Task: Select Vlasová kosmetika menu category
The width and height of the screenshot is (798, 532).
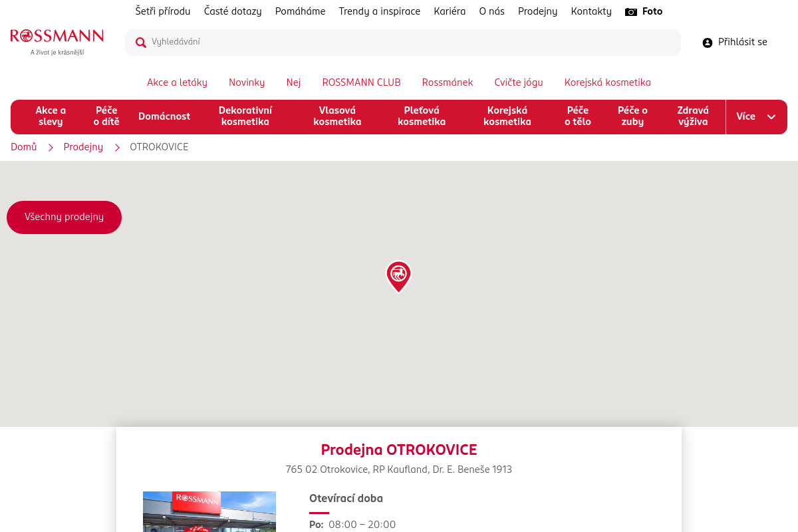Action: coord(337,116)
